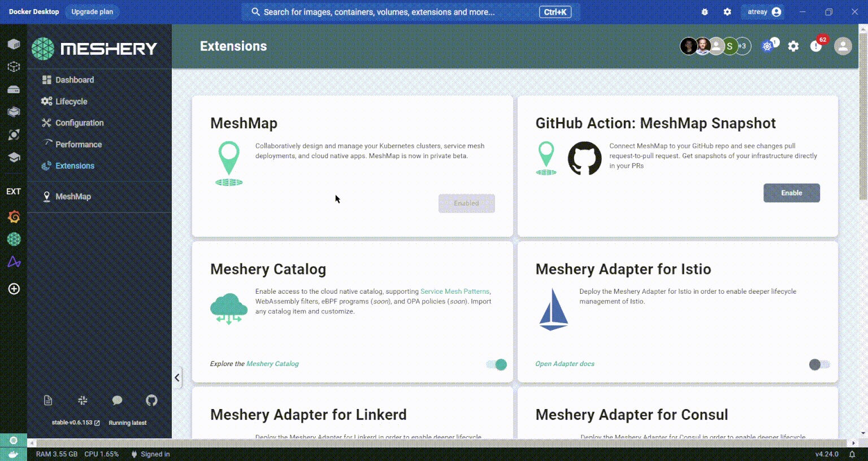Open Learning Center graduation-cap icon
The image size is (868, 461).
[x=14, y=158]
